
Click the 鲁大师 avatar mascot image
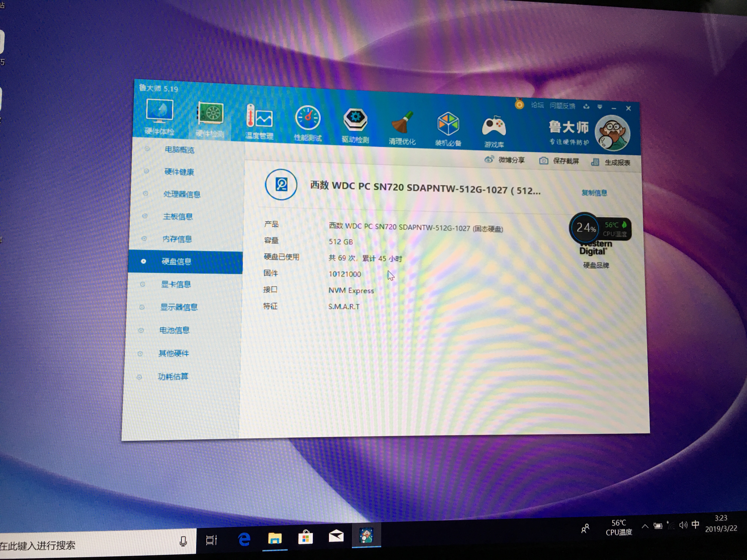click(x=612, y=133)
